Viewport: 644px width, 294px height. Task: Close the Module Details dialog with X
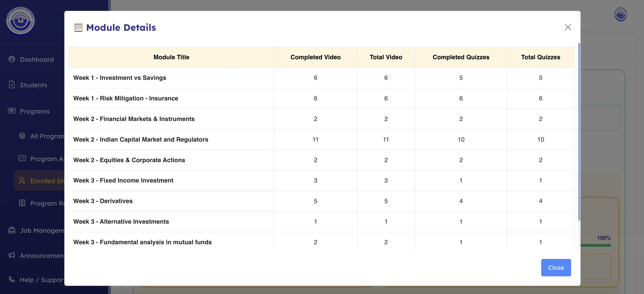click(x=568, y=27)
